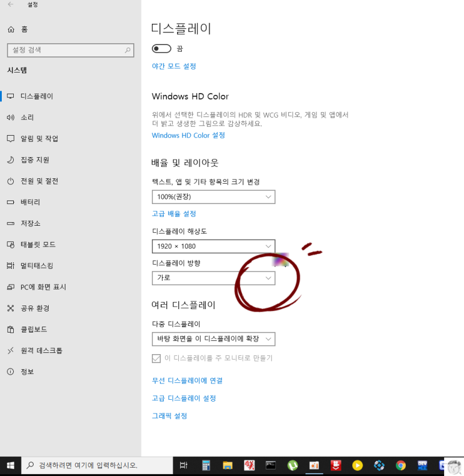Open the active orange app icon in taskbar
464x476 pixels.
click(x=315, y=465)
